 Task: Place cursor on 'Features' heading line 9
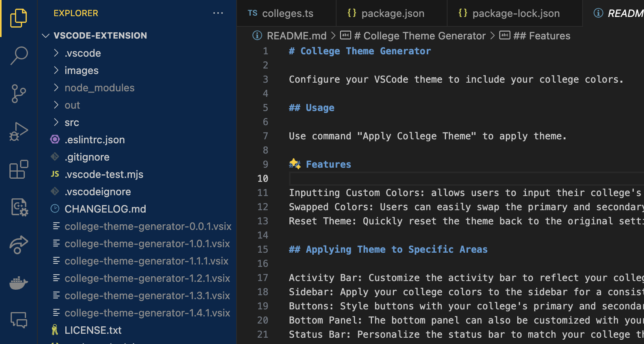[328, 165]
